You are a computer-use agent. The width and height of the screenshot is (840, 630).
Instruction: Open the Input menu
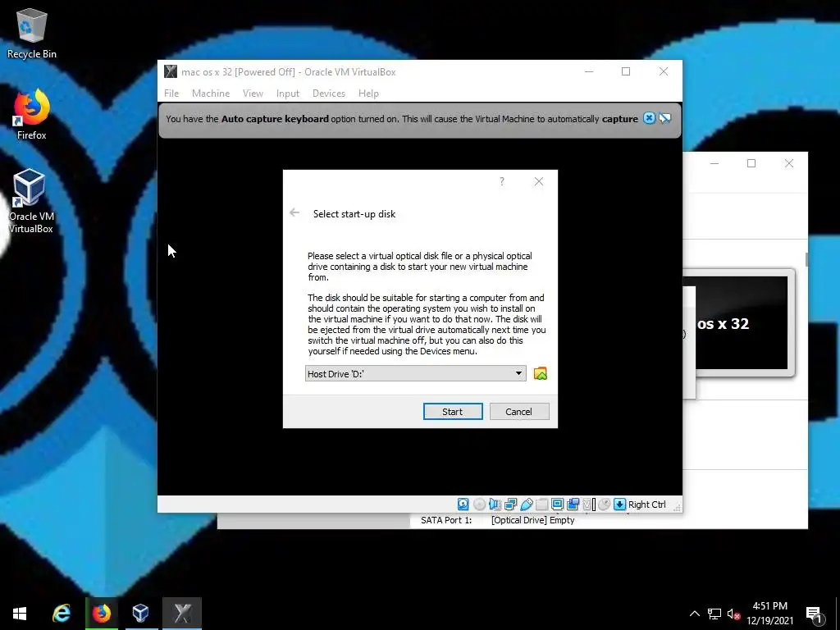(x=288, y=94)
